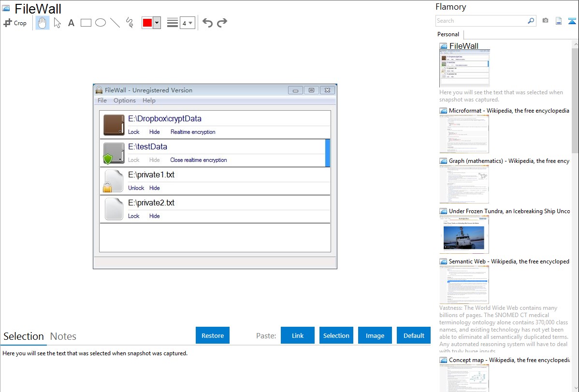Select the straight line tool

[x=115, y=23]
